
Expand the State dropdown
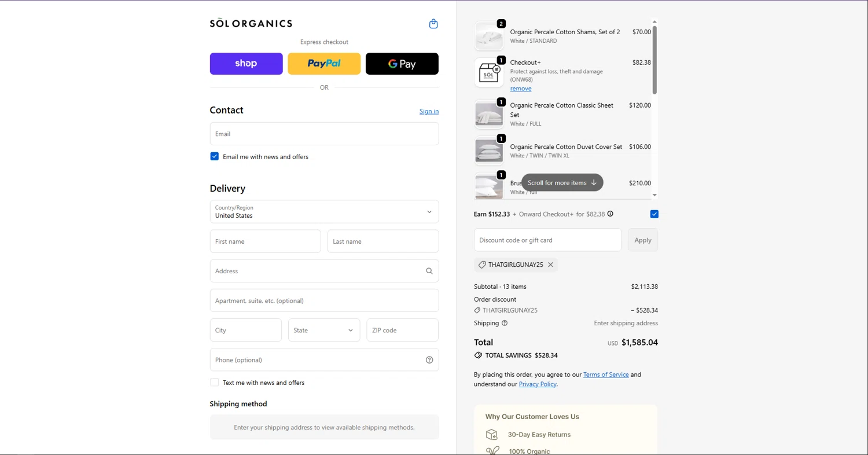point(324,331)
